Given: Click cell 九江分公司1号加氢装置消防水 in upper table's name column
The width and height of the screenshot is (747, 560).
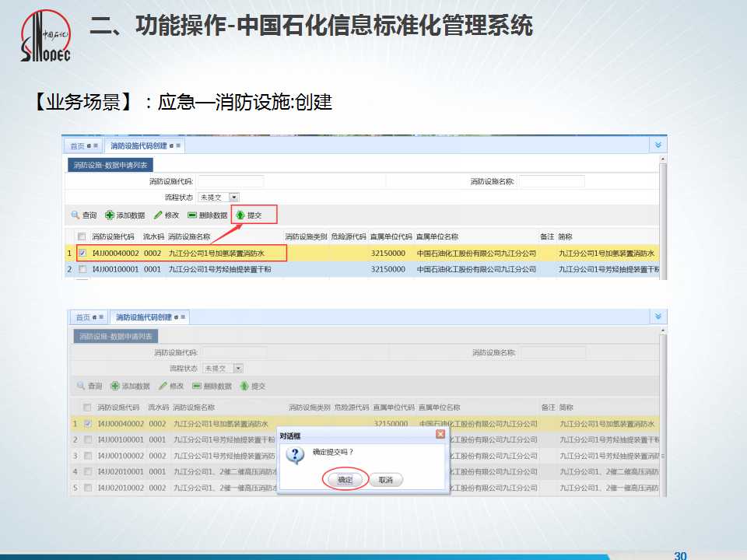Looking at the screenshot, I should point(216,254).
